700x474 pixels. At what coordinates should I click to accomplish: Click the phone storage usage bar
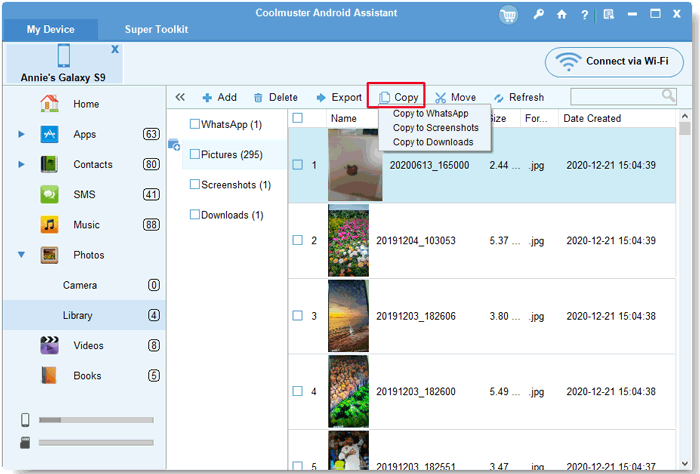pyautogui.click(x=96, y=420)
